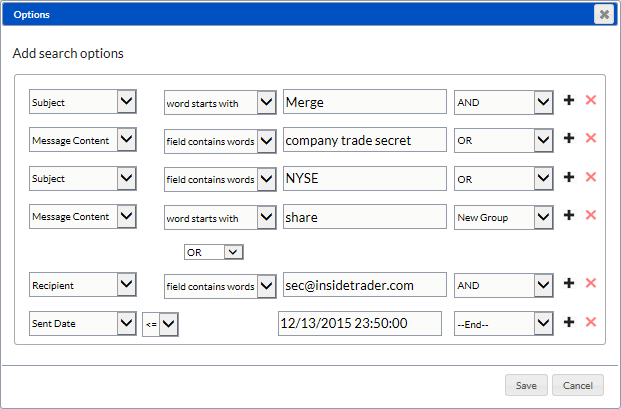The image size is (621, 409).
Task: Add a row after the share row
Action: 569,215
